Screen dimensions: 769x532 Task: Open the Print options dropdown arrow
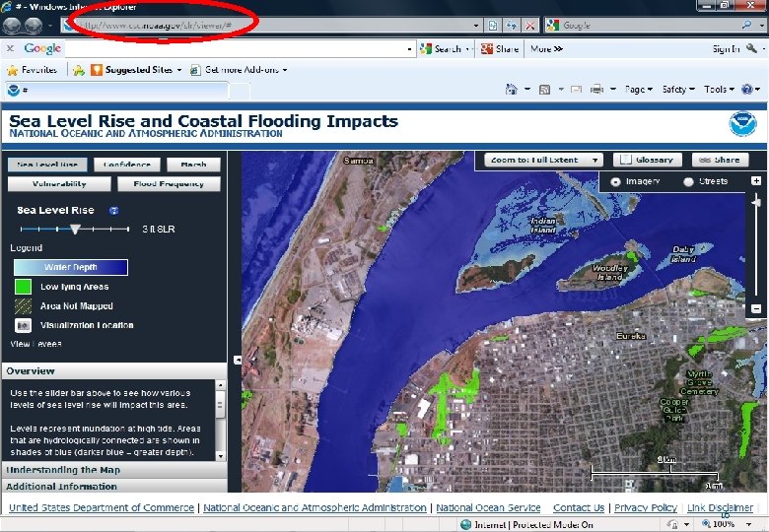[x=613, y=89]
